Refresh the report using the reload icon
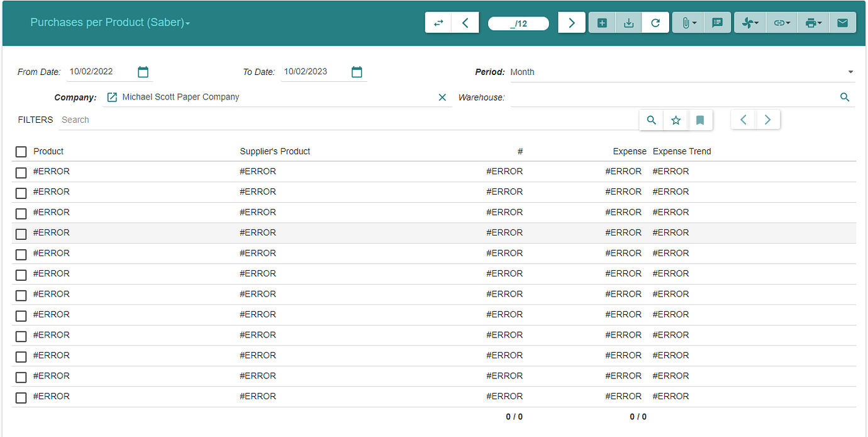 tap(655, 22)
